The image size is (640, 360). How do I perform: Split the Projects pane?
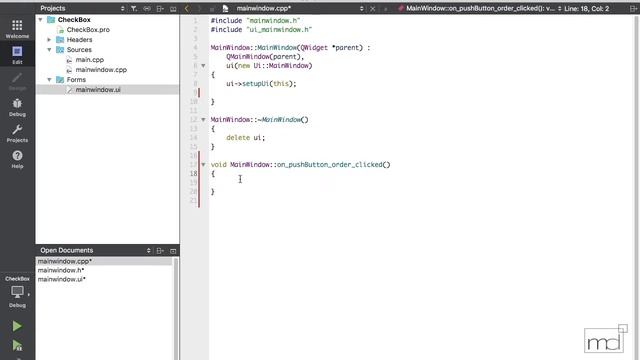pos(160,8)
